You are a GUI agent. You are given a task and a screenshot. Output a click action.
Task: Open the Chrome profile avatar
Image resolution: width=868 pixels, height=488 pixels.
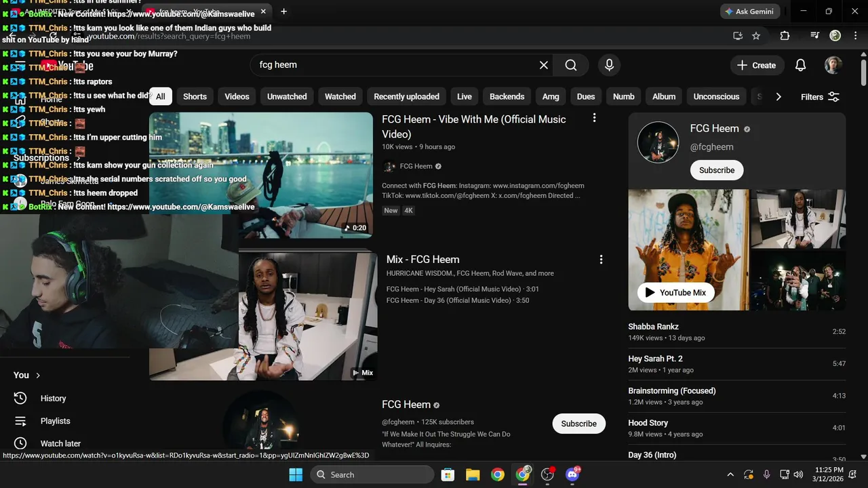point(835,36)
